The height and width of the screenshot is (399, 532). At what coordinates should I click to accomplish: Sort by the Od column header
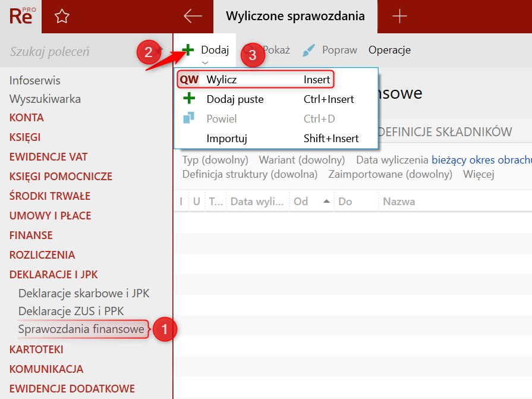(311, 202)
